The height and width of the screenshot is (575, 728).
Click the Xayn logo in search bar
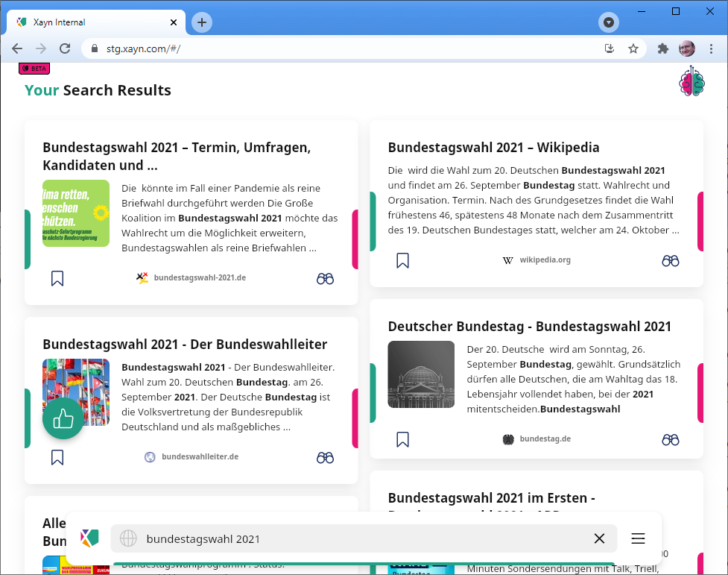[x=89, y=538]
